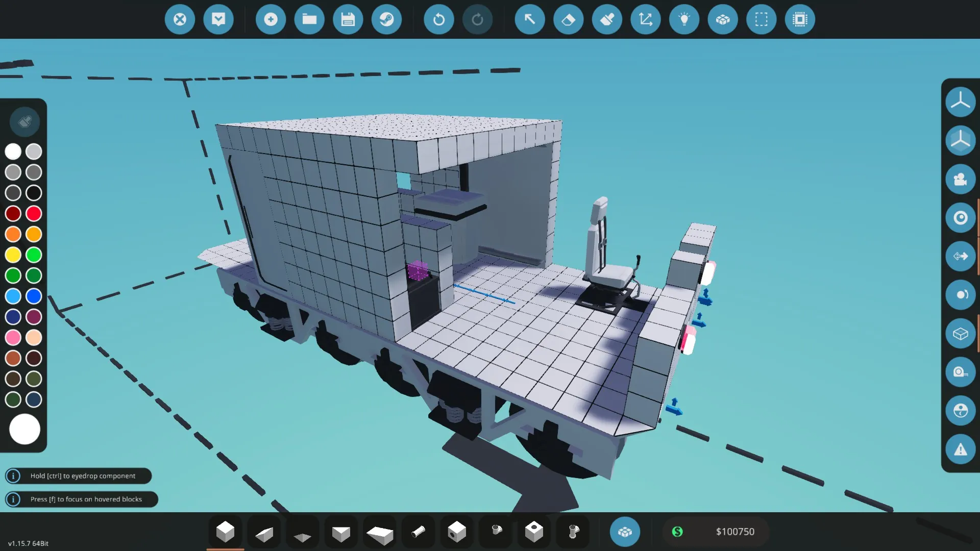
Task: Open the warning triangle panel on right
Action: pos(960,449)
